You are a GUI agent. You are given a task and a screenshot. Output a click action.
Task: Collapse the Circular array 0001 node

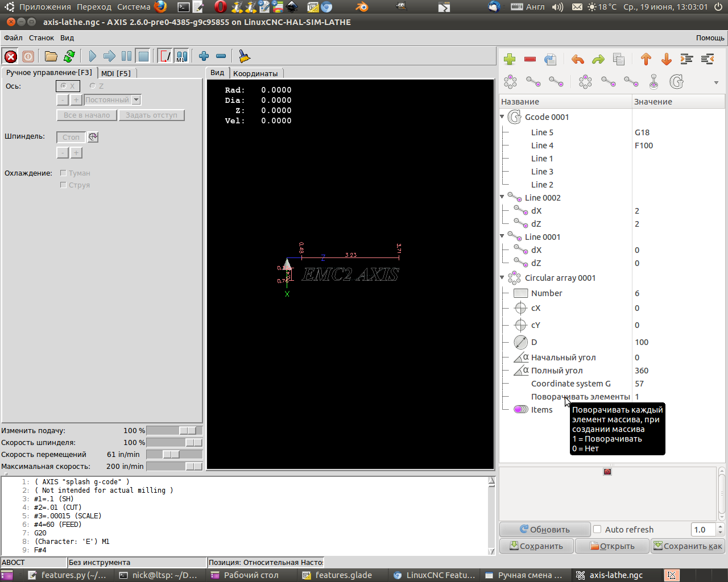pyautogui.click(x=502, y=278)
